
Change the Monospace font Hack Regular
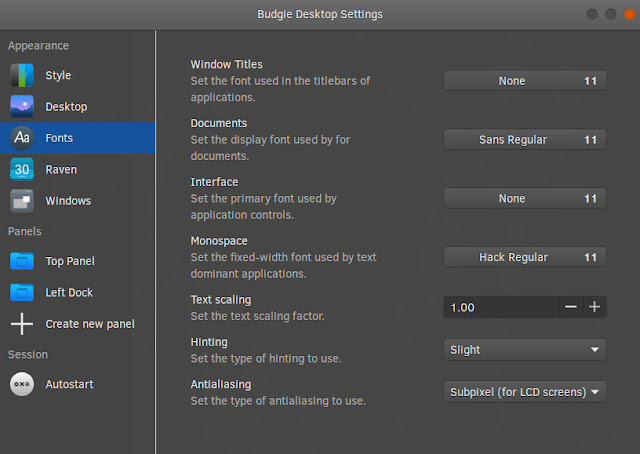[x=524, y=257]
